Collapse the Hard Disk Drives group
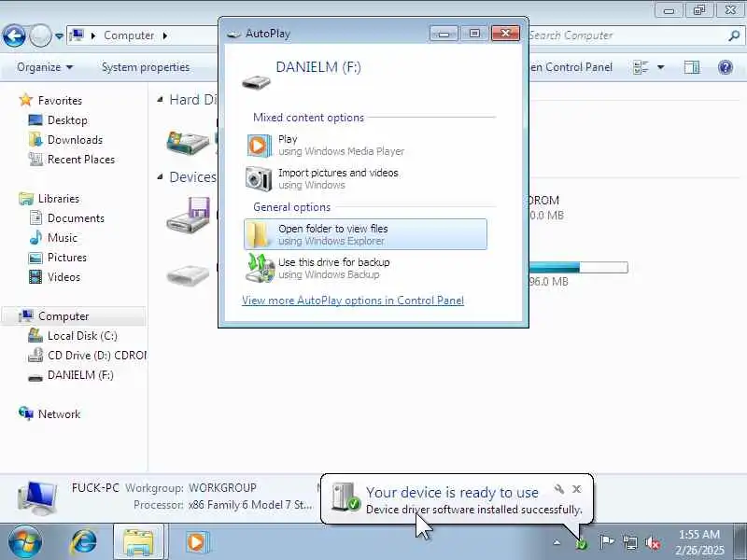This screenshot has width=747, height=560. pyautogui.click(x=161, y=100)
